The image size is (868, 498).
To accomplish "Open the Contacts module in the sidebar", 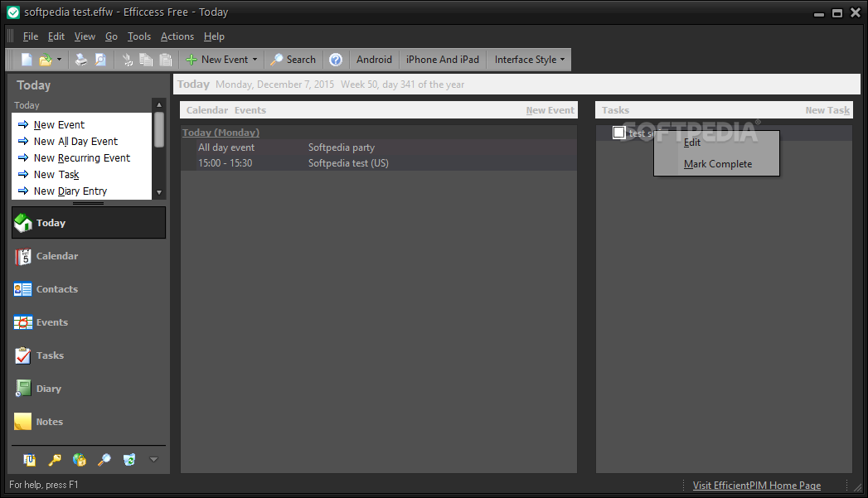I will click(89, 289).
